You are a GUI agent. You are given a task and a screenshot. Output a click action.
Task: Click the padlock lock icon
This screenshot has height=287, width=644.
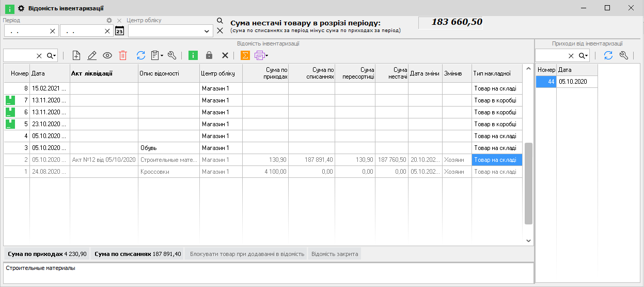[209, 55]
